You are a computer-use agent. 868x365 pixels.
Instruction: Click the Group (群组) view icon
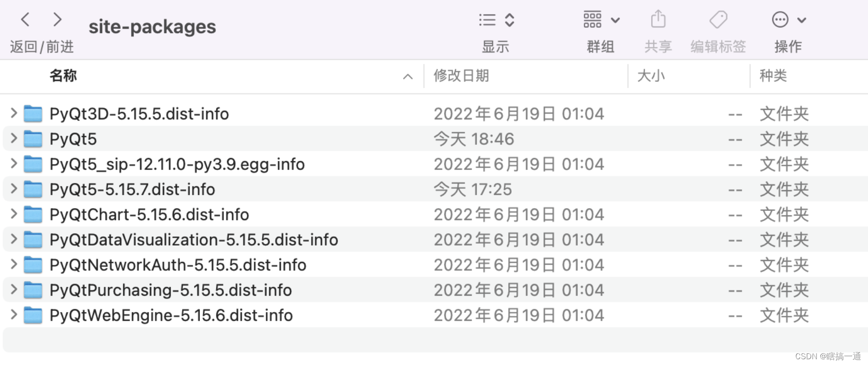pyautogui.click(x=592, y=19)
